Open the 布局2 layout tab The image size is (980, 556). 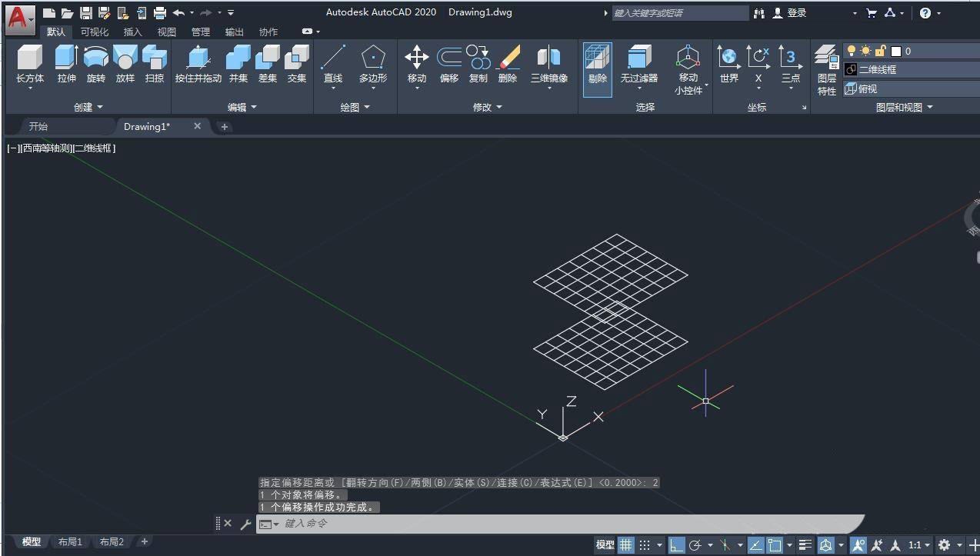click(x=112, y=541)
